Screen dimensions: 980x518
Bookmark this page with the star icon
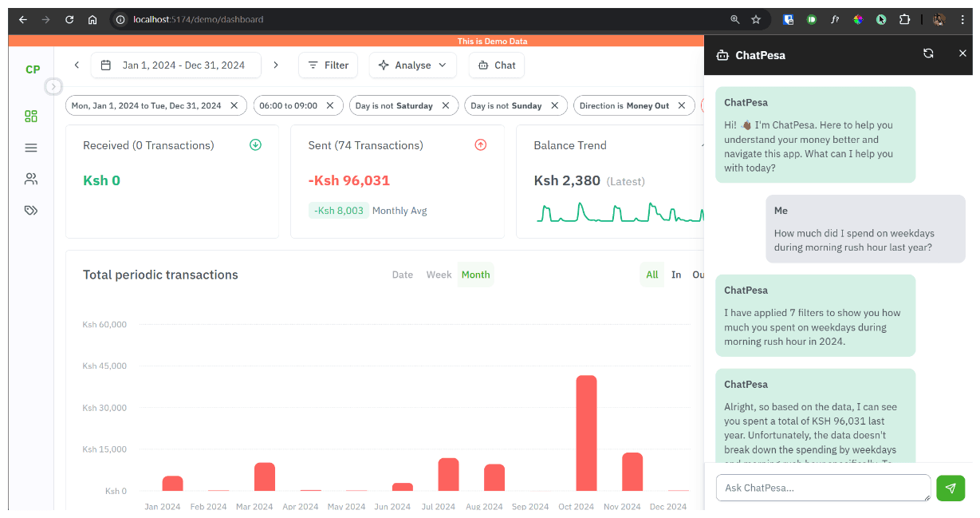click(756, 19)
